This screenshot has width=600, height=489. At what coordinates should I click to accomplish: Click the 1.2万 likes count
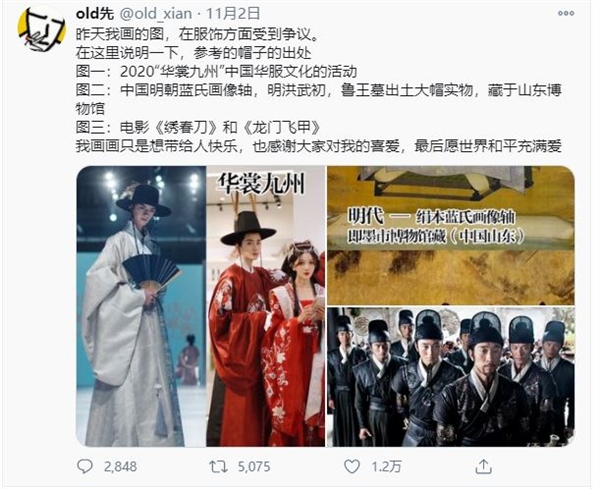386,467
